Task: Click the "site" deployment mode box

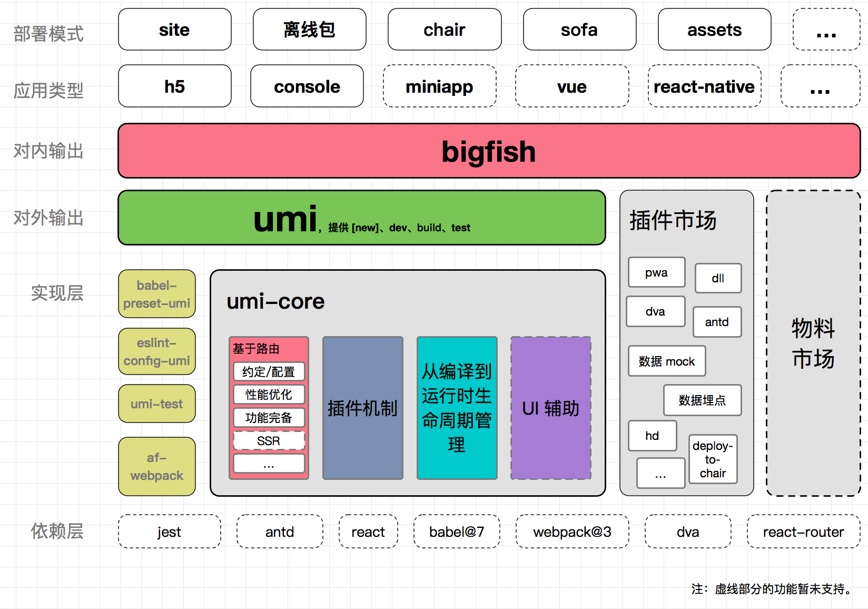Action: (x=175, y=30)
